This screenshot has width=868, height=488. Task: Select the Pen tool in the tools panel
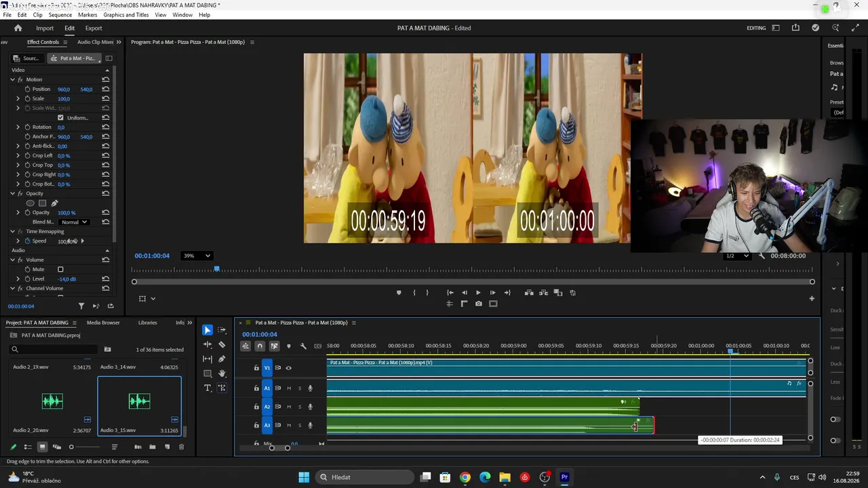pos(222,359)
